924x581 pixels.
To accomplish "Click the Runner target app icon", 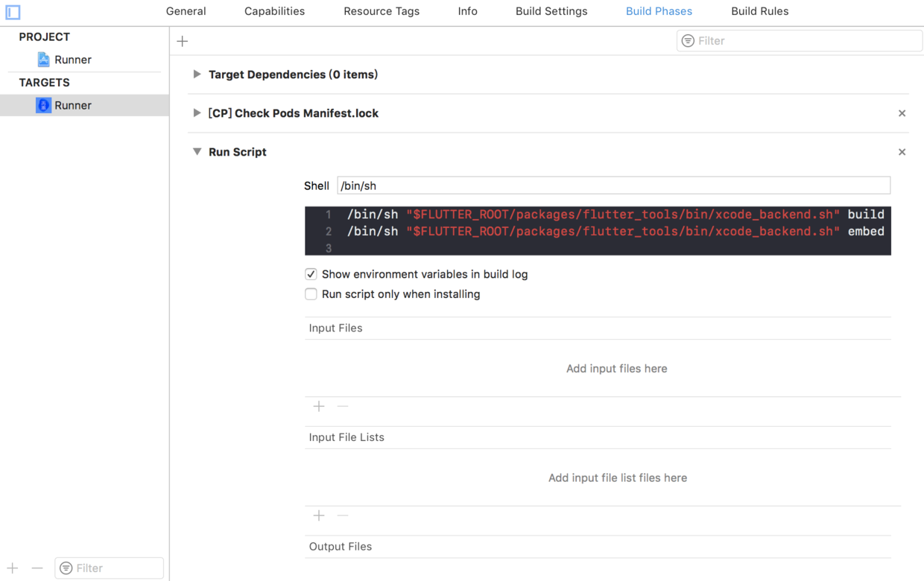I will pyautogui.click(x=44, y=105).
